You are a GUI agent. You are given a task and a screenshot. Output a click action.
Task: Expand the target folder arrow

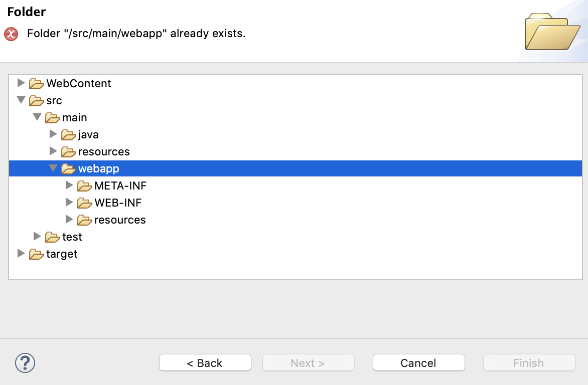click(21, 253)
